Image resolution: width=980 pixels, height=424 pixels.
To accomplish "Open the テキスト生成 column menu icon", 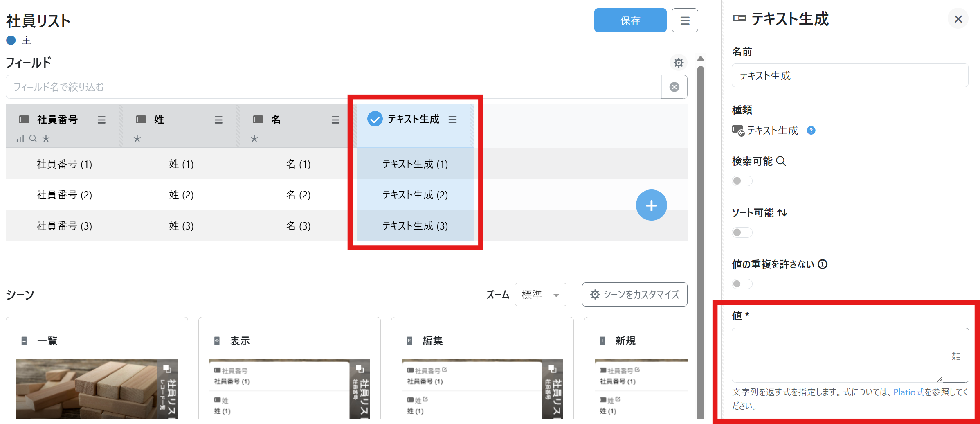I will pyautogui.click(x=452, y=120).
